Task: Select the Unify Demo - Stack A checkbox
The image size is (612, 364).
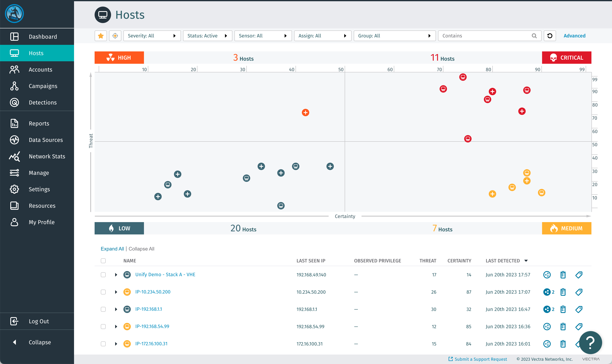Action: point(103,275)
